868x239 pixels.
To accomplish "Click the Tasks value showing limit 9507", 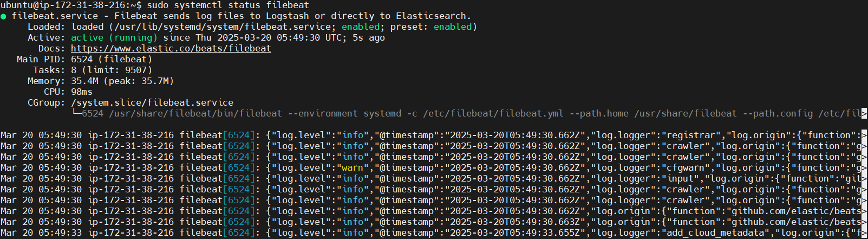I will (x=111, y=70).
